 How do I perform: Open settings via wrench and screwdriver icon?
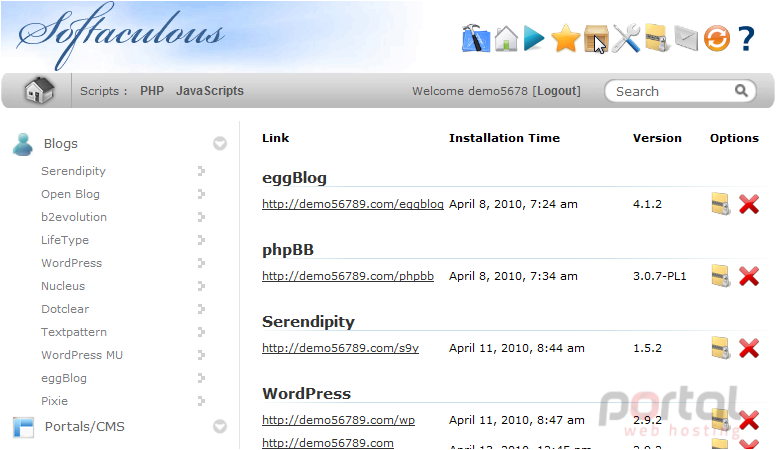click(626, 38)
